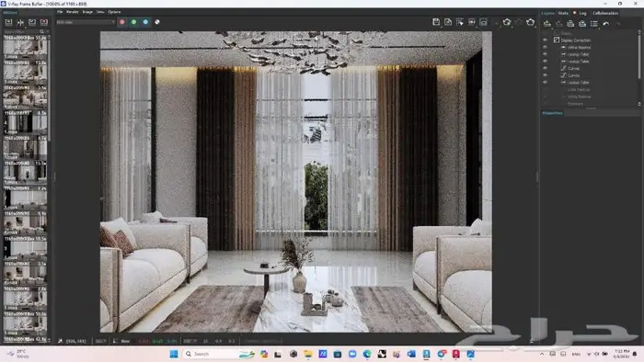Select the Display Correction layer

coord(576,40)
